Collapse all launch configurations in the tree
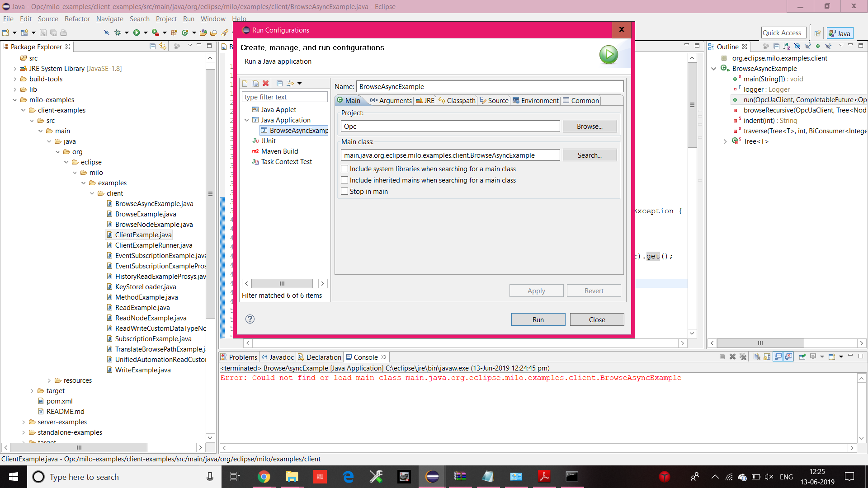The width and height of the screenshot is (868, 488). tap(279, 84)
